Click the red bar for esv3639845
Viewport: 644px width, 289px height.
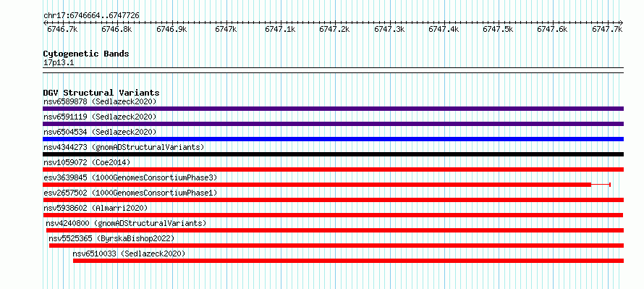(317, 185)
